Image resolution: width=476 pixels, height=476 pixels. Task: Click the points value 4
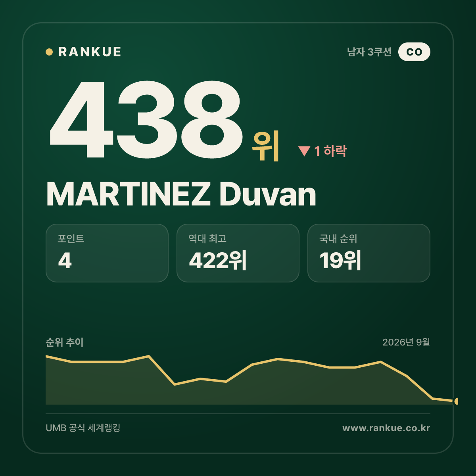point(65,261)
